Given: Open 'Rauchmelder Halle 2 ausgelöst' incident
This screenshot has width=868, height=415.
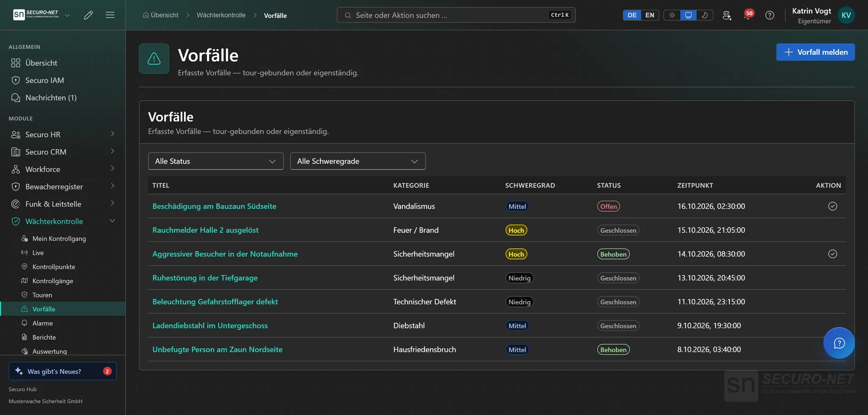Looking at the screenshot, I should click(x=205, y=230).
